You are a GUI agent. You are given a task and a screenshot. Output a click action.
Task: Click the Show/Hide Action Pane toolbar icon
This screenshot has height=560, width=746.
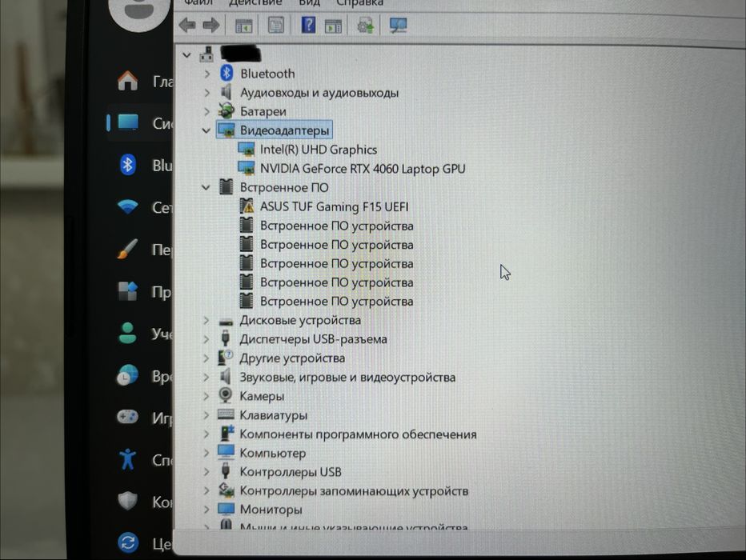333,26
